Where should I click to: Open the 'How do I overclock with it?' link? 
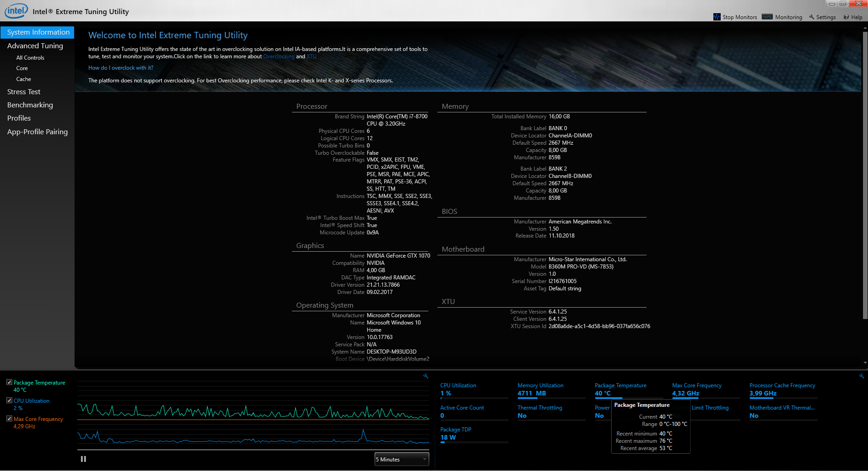(121, 68)
